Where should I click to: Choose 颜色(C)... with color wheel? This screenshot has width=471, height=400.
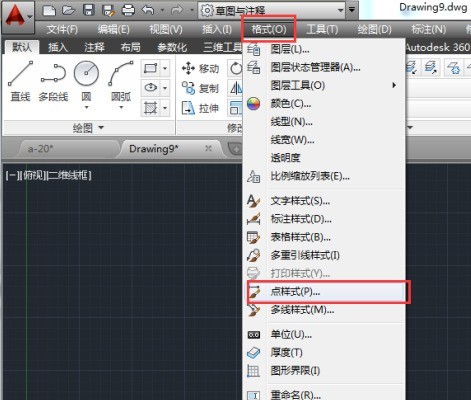pyautogui.click(x=323, y=104)
